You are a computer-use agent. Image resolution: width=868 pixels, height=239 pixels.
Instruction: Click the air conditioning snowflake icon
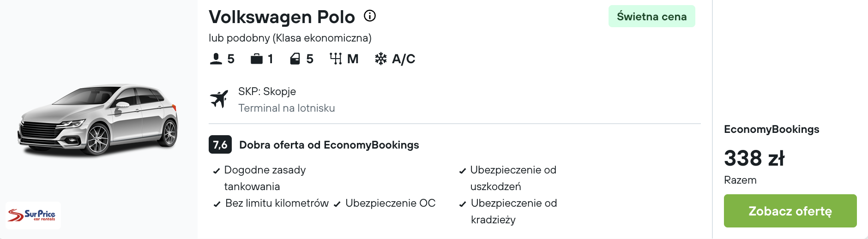[381, 59]
